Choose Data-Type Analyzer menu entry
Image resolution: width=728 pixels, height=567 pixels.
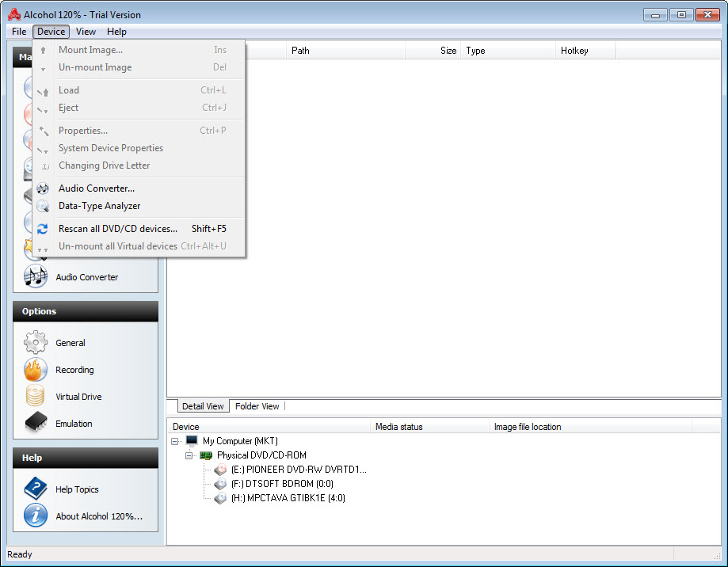[x=139, y=206]
